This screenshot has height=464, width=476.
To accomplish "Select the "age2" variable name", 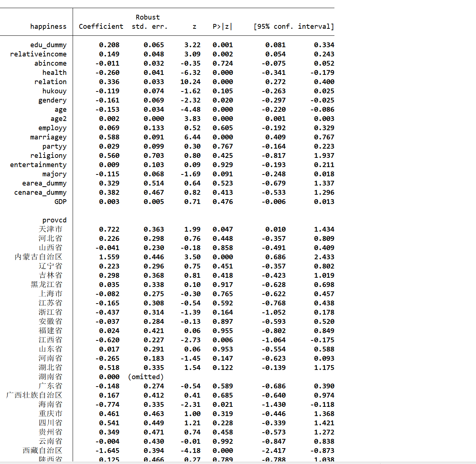I will tap(59, 119).
